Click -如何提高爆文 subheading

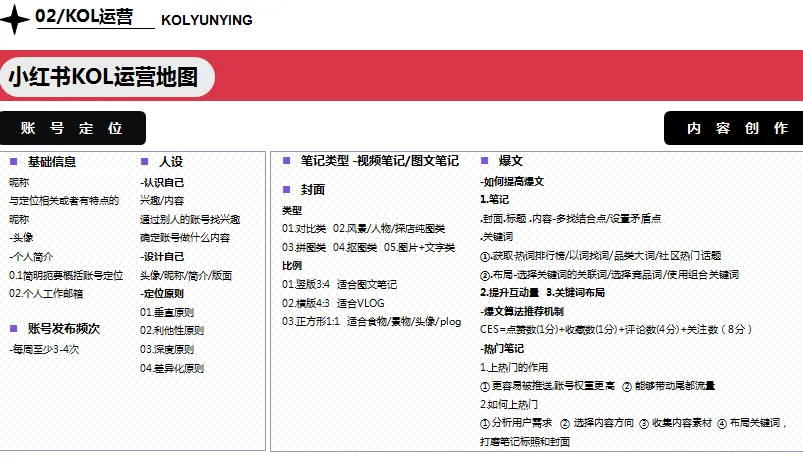(x=512, y=182)
